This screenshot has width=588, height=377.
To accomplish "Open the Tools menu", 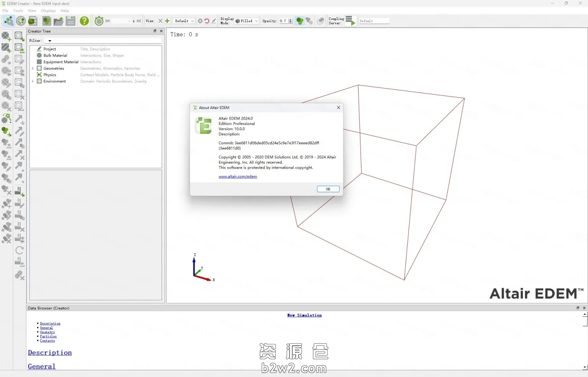I will 18,11.
